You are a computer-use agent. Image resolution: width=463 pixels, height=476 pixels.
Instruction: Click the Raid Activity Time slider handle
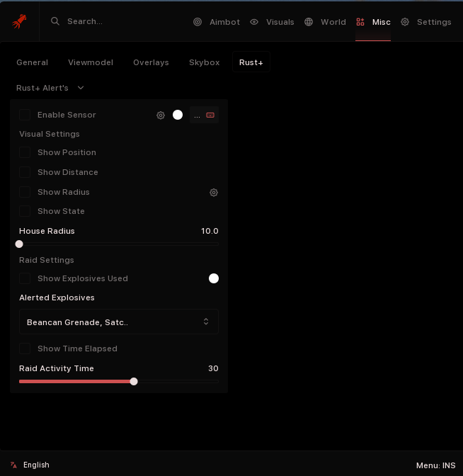[x=134, y=382]
